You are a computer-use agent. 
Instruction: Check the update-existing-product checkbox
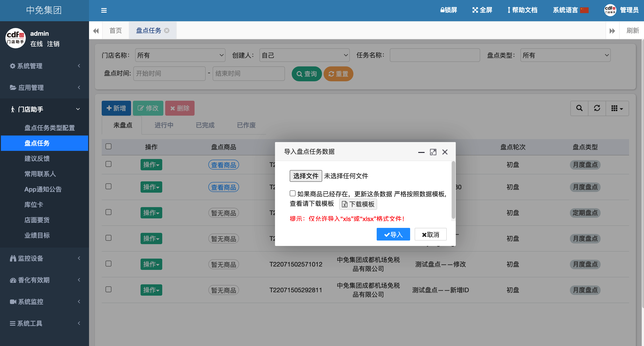point(292,193)
